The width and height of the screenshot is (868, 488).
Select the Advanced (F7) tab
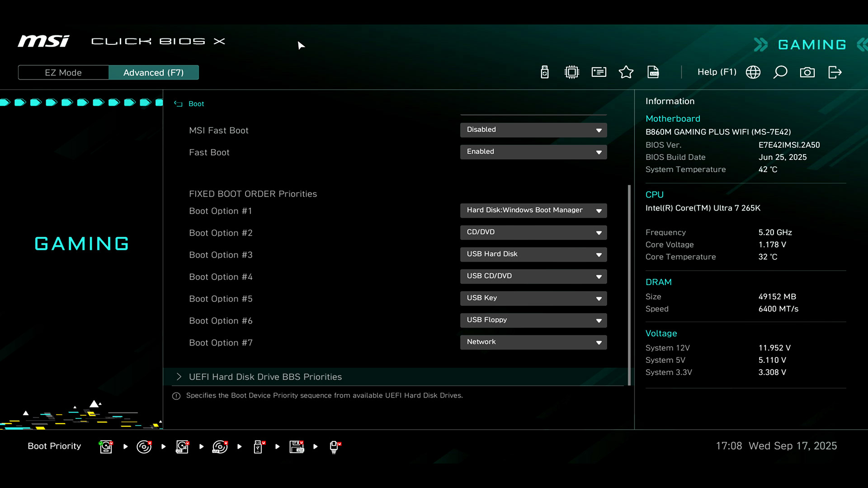click(153, 73)
